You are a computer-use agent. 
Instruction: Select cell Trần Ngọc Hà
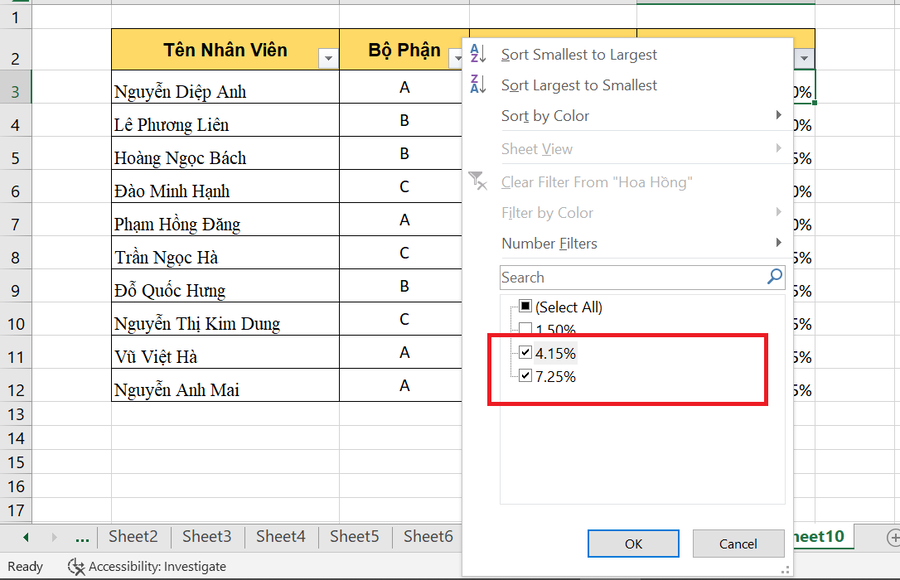click(226, 253)
